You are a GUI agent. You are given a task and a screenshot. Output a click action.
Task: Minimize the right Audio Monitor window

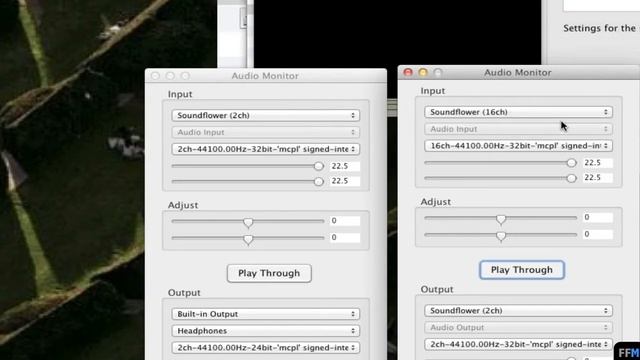click(x=423, y=73)
